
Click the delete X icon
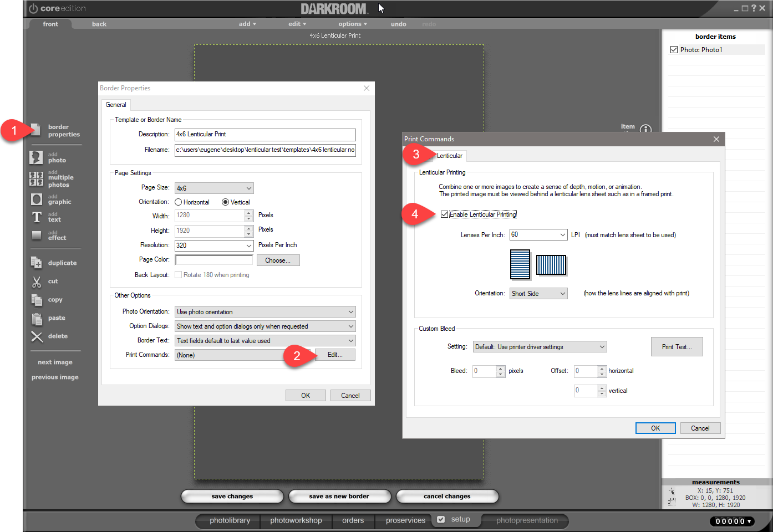(x=37, y=336)
